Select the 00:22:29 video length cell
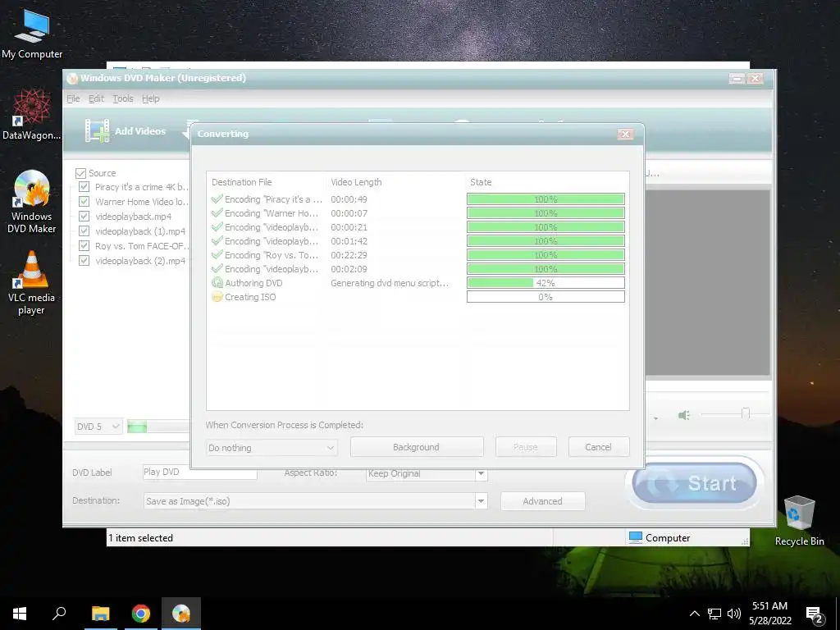This screenshot has width=840, height=630. click(349, 255)
